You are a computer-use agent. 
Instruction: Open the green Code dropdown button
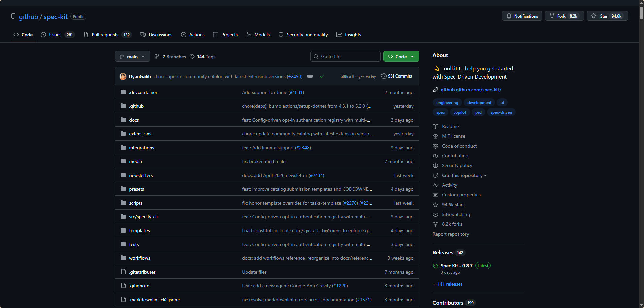pyautogui.click(x=401, y=56)
